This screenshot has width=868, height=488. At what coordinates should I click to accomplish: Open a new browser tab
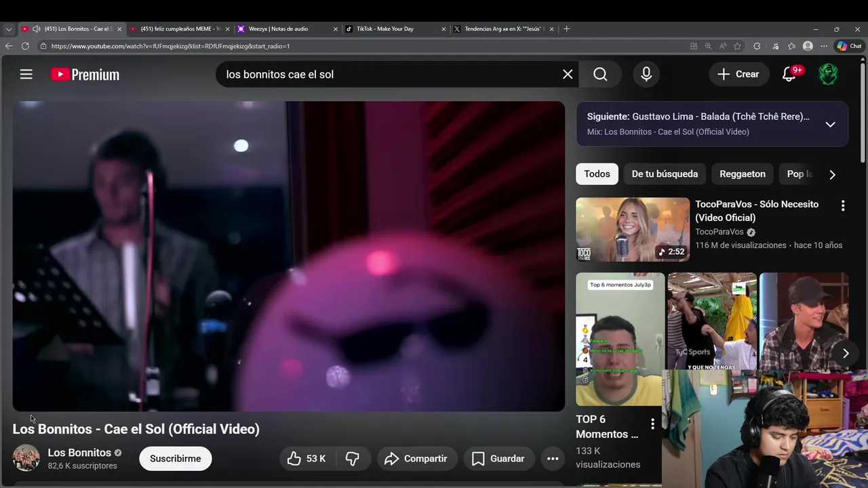coord(567,29)
